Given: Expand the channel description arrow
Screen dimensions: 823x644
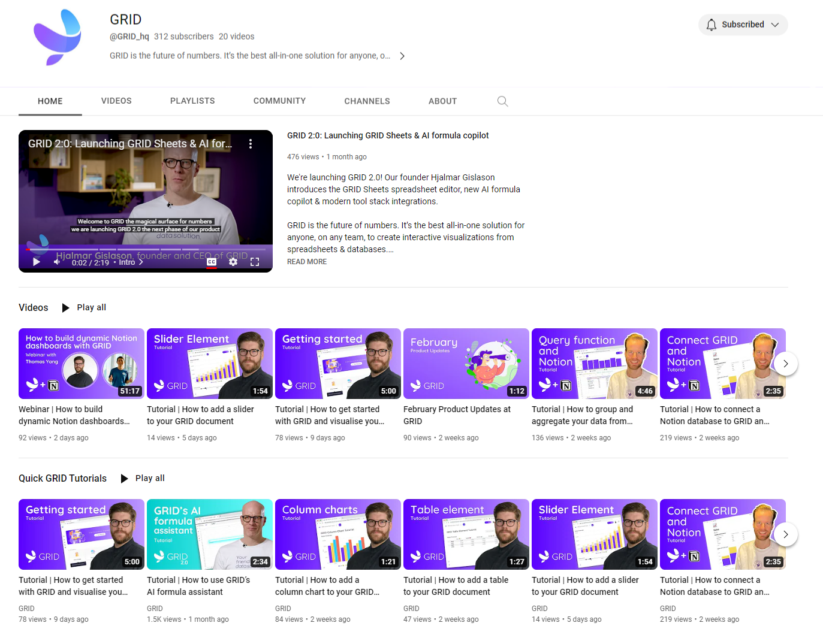Looking at the screenshot, I should click(402, 56).
